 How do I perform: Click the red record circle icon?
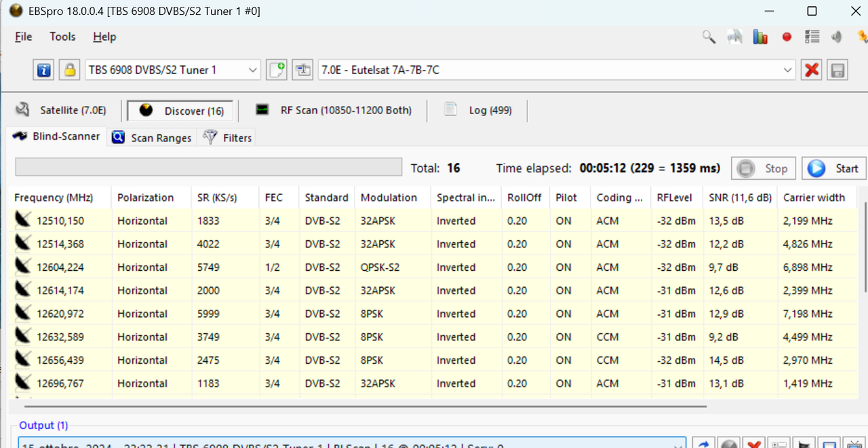point(787,37)
